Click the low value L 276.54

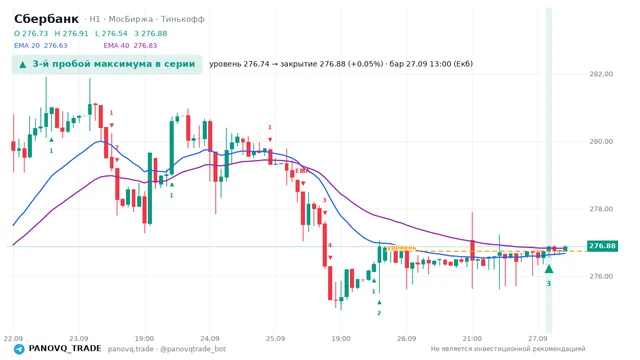pyautogui.click(x=111, y=33)
